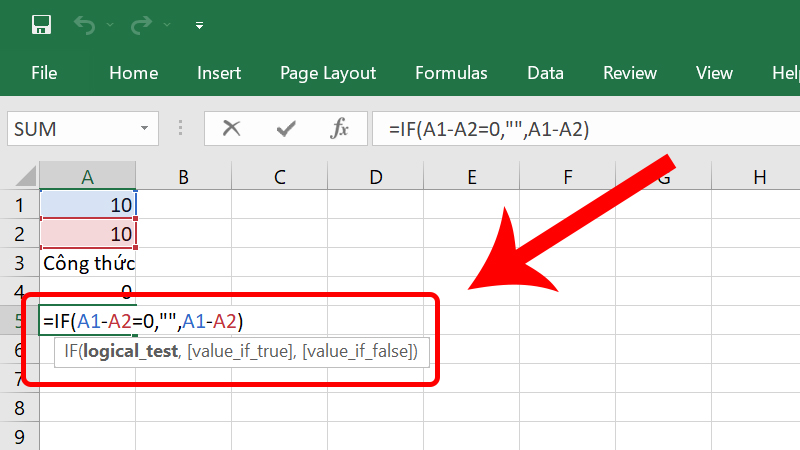Open the Undo history dropdown arrow
800x450 pixels.
pos(112,24)
